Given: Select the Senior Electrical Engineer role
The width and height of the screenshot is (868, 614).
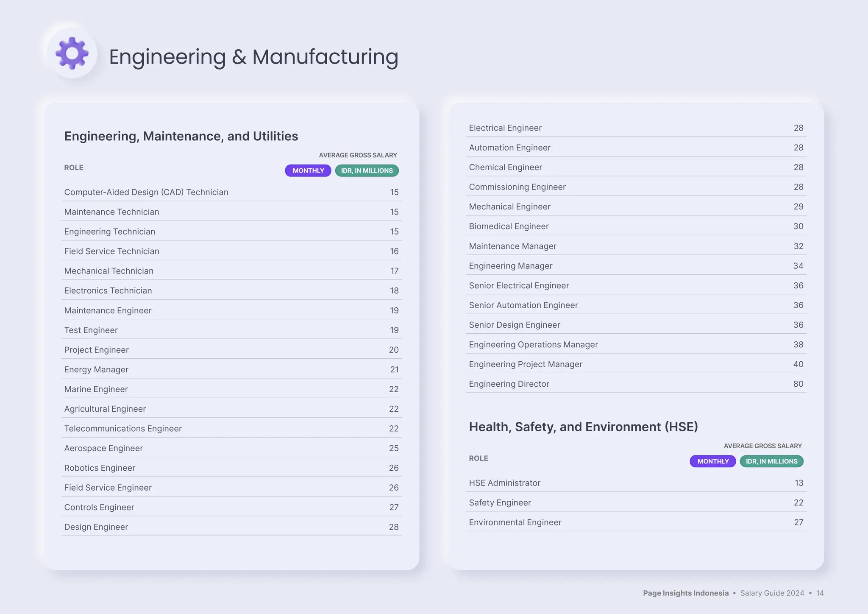Looking at the screenshot, I should [519, 286].
